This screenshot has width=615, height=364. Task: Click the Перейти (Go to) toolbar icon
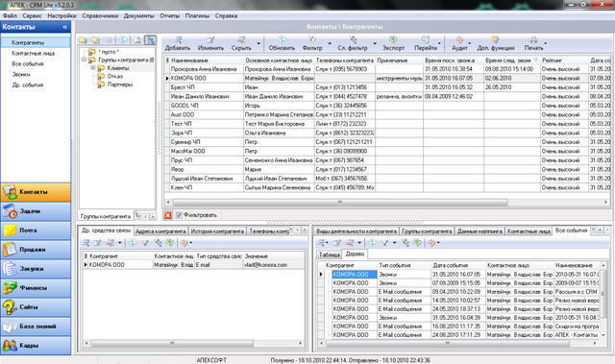point(426,40)
